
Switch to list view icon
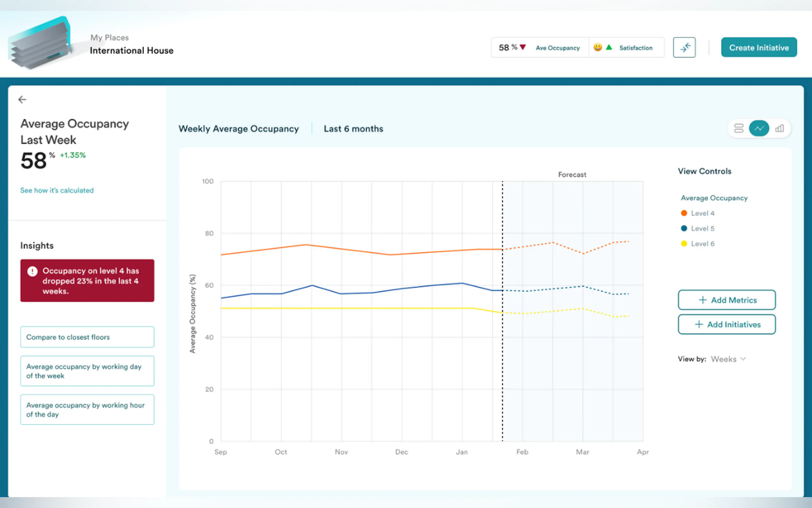(x=739, y=128)
